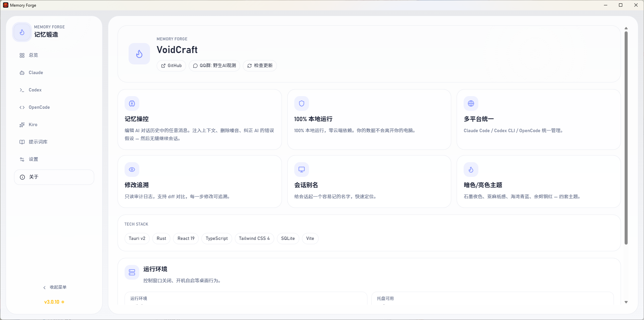The height and width of the screenshot is (320, 644).
Task: Click the 关于 info icon
Action: (22, 177)
